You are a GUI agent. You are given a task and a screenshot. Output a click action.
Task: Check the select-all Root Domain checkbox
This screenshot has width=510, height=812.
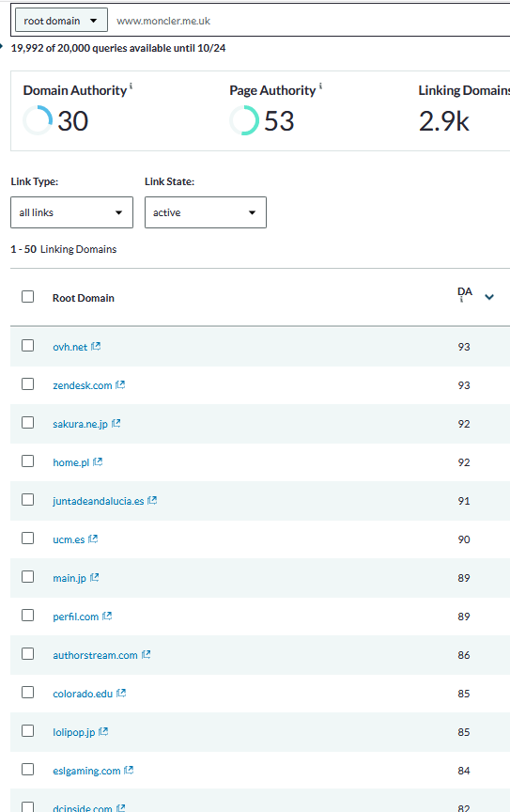click(28, 297)
